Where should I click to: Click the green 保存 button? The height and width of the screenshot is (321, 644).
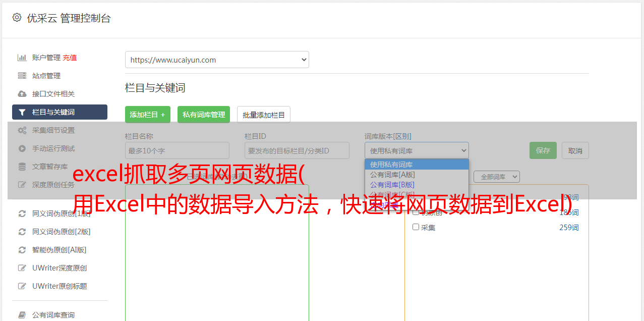[543, 150]
